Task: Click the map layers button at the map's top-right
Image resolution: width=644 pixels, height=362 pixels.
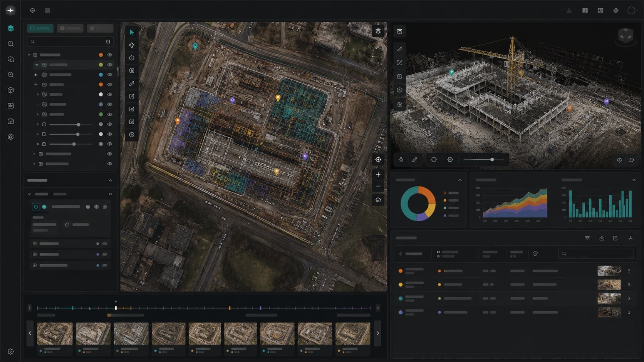Action: (x=378, y=31)
